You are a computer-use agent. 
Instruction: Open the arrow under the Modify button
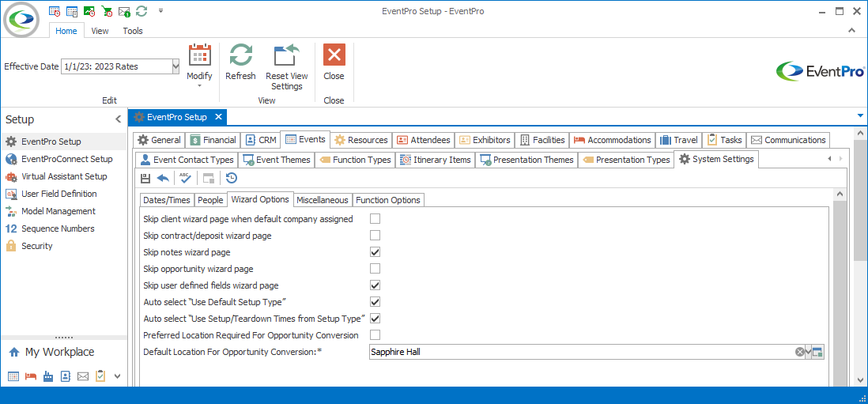tap(200, 85)
